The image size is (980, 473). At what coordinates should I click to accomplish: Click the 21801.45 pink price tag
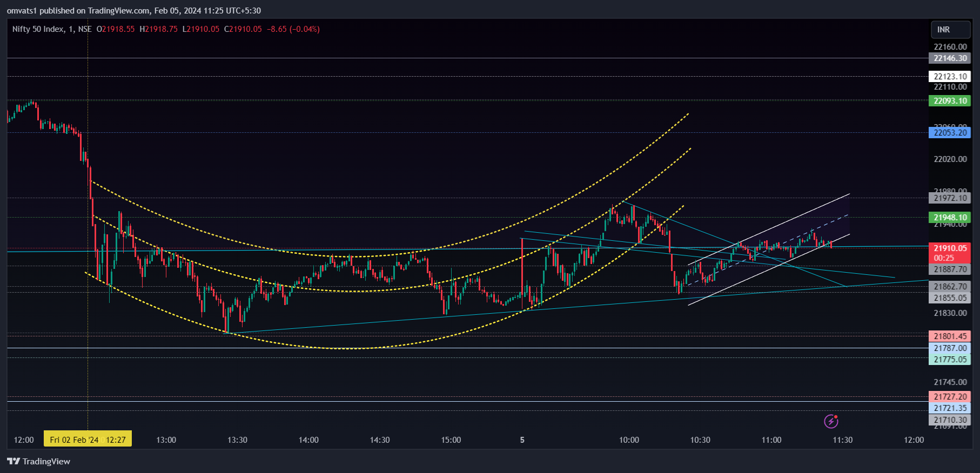coord(950,336)
